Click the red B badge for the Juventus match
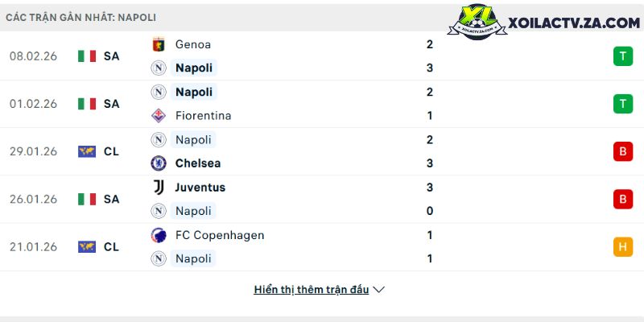The width and height of the screenshot is (644, 322). (622, 199)
